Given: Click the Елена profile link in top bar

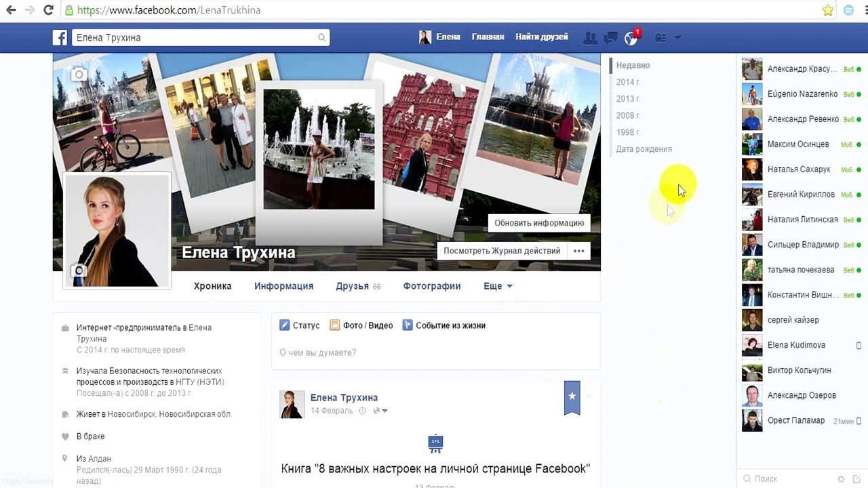Looking at the screenshot, I should click(440, 37).
